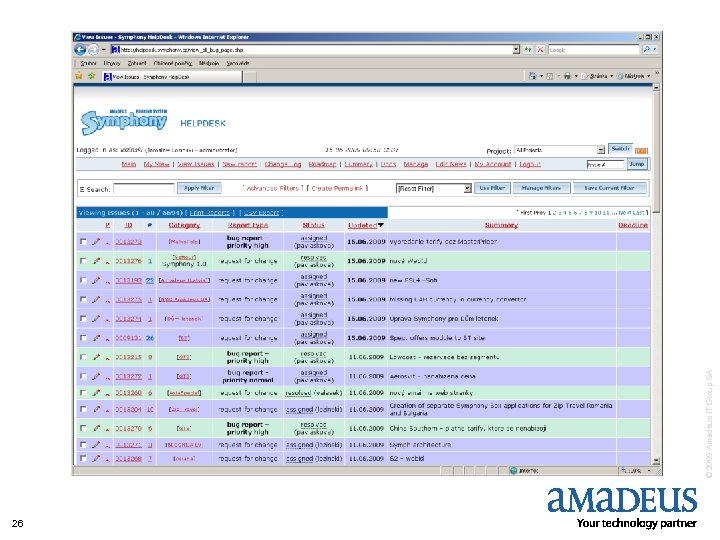Image resolution: width=720 pixels, height=540 pixels.
Task: Click the Manage Filters button
Action: pyautogui.click(x=541, y=188)
